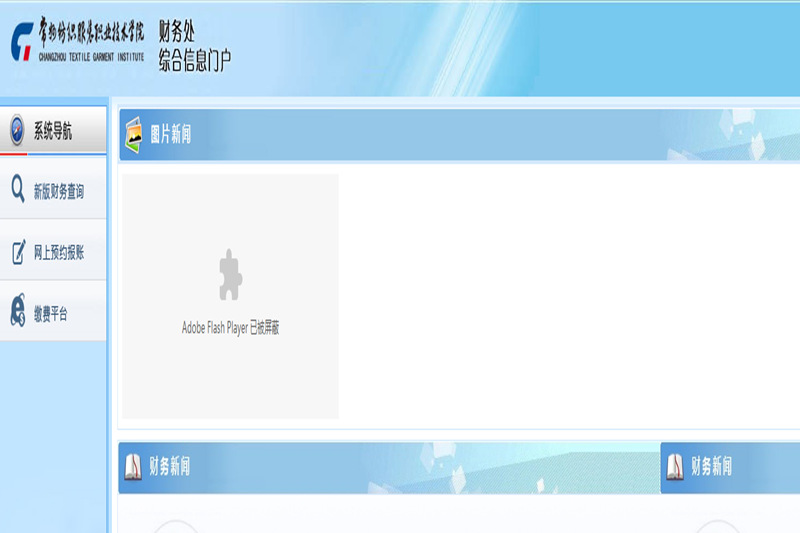Go to the 缴费平台 sidebar entry
Screen dimensions: 800x533
pos(51,313)
